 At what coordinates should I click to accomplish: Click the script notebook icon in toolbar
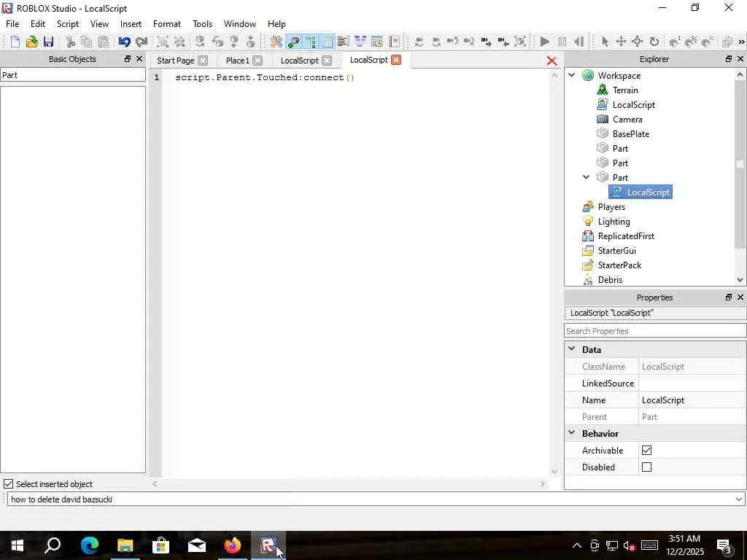394,42
